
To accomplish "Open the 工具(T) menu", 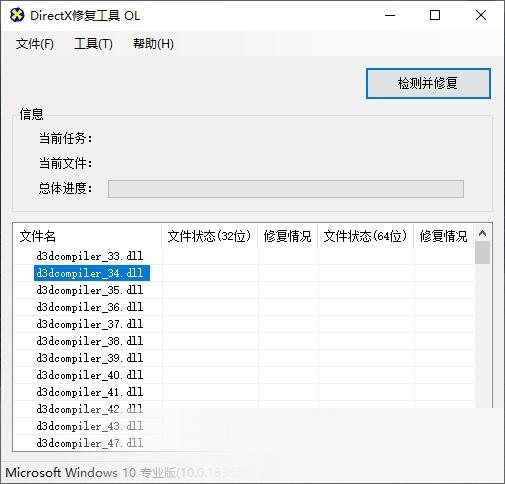I will point(93,44).
